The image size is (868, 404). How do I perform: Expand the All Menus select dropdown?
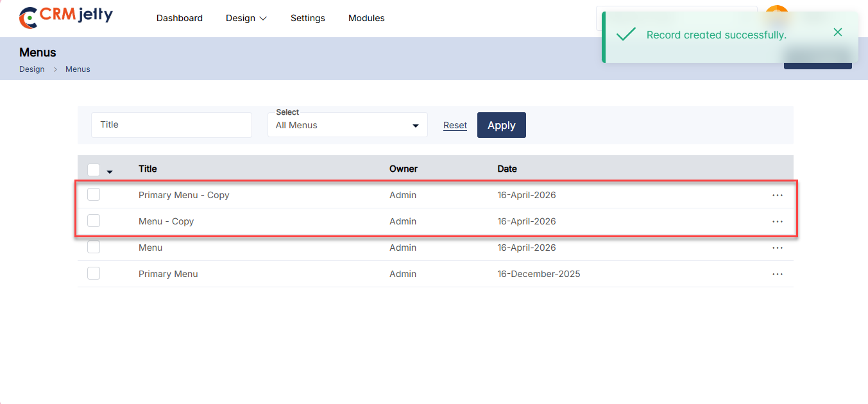(347, 125)
